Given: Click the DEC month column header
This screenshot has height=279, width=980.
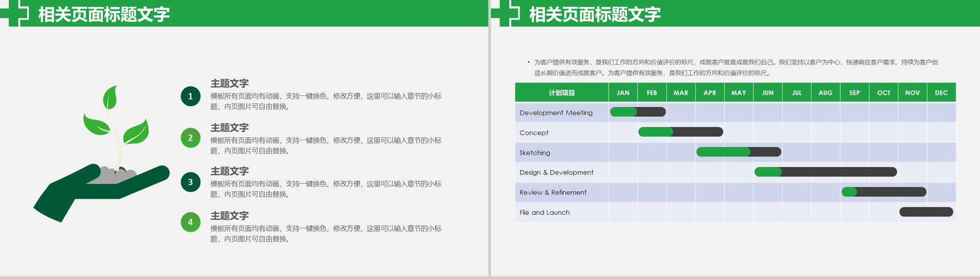Looking at the screenshot, I should (x=941, y=93).
